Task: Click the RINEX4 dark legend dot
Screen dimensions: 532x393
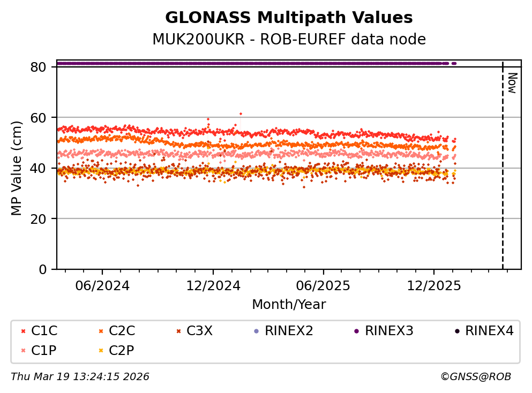Action: [456, 331]
